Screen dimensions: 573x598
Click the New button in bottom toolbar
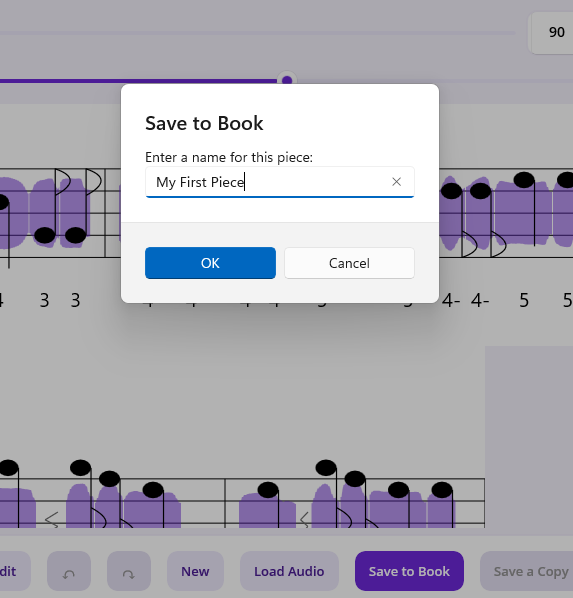click(195, 571)
